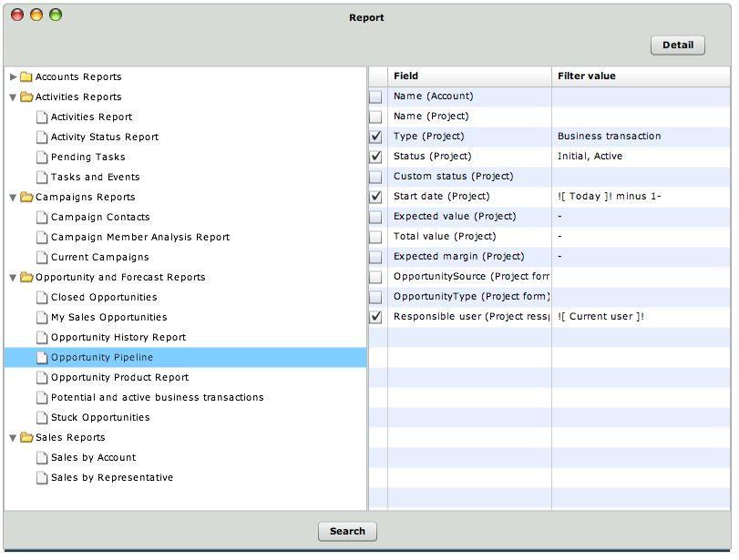Click the Campaign Member Analysis Report icon
The image size is (739, 560).
coord(42,237)
